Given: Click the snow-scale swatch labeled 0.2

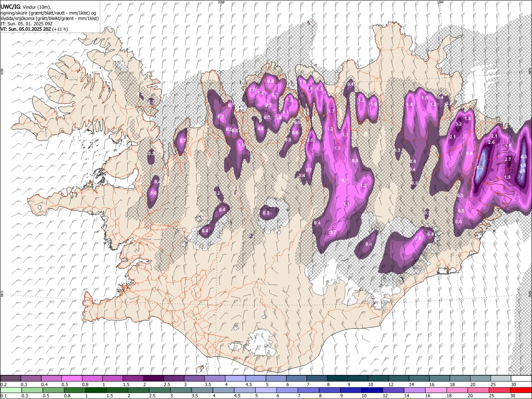Looking at the screenshot, I should click(10, 379).
